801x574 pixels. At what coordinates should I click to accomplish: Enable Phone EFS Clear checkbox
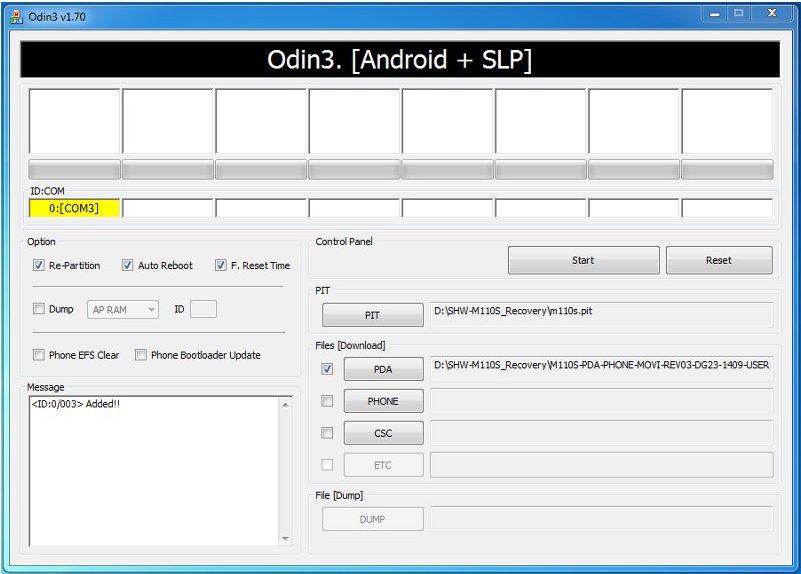point(38,354)
